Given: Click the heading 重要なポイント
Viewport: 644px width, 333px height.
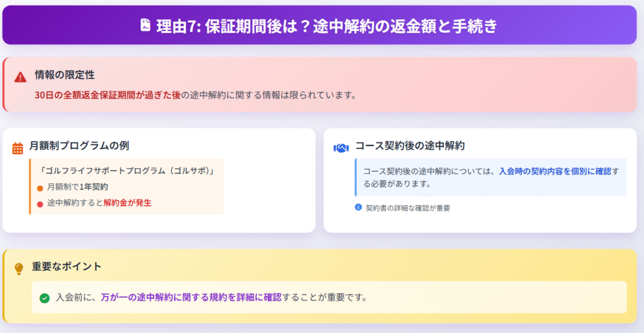Looking at the screenshot, I should click(x=67, y=266).
